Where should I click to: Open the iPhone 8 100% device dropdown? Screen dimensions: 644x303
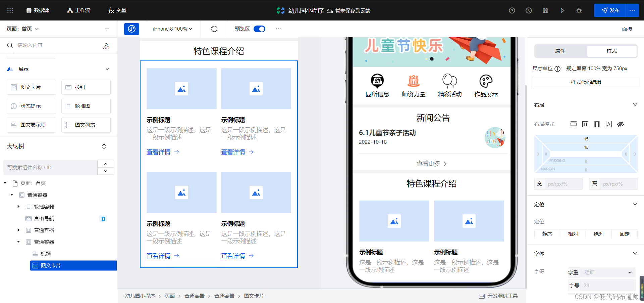(x=173, y=29)
